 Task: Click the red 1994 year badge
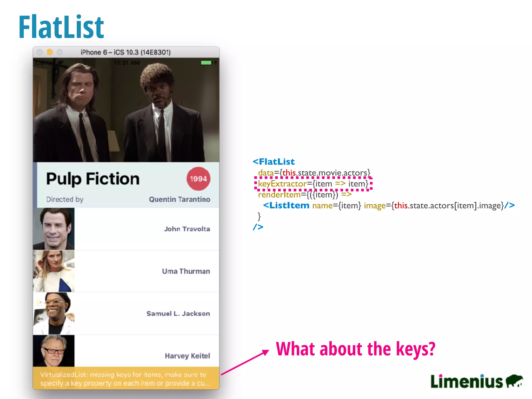(x=198, y=179)
